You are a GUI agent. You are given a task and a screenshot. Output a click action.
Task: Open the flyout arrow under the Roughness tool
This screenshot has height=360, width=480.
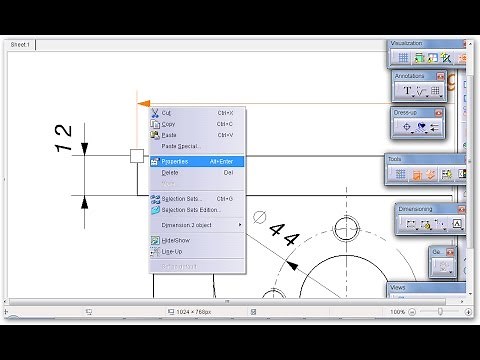coord(427,97)
